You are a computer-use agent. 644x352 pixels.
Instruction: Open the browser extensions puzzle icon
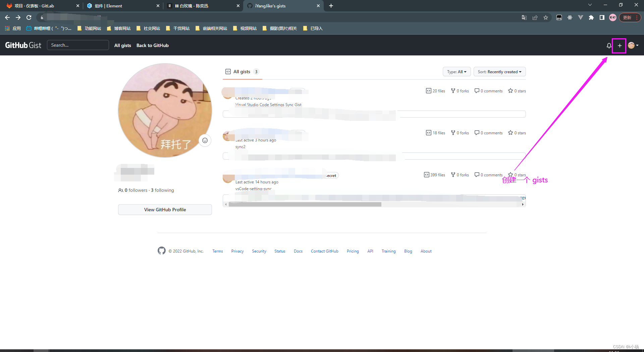(x=591, y=17)
